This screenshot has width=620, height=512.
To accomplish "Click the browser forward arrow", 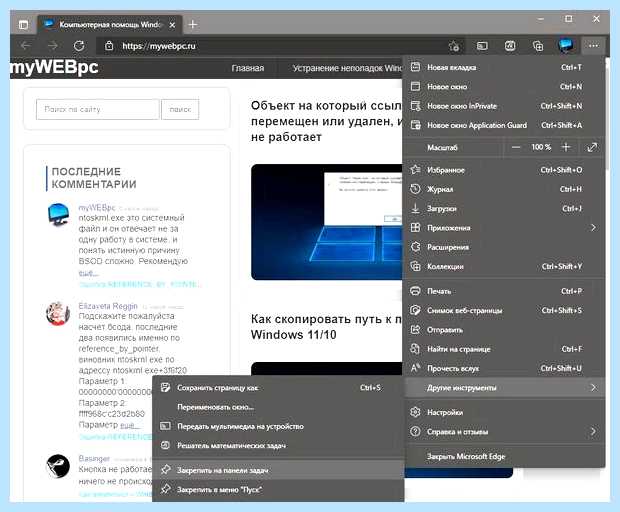I will click(52, 46).
